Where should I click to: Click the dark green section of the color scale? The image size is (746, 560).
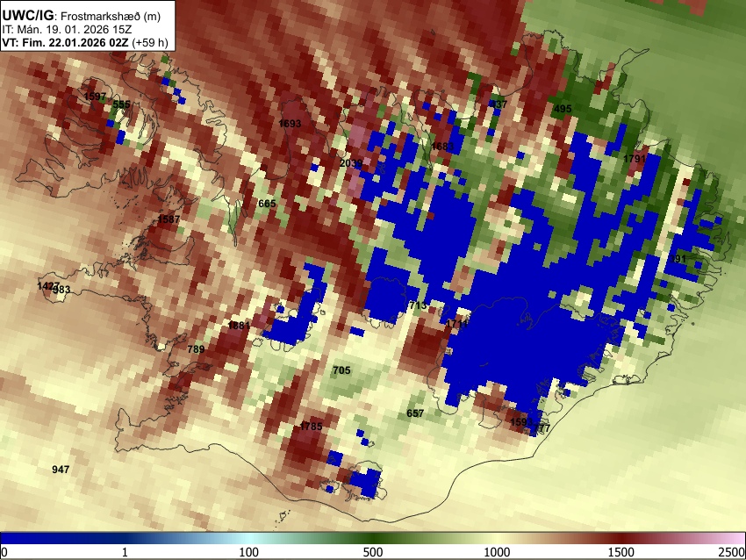coord(373,538)
